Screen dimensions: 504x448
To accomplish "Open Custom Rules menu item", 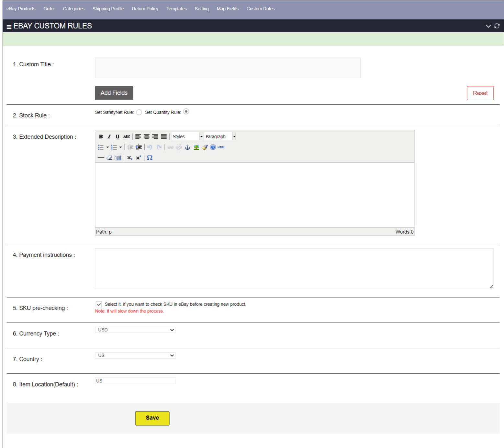I will pyautogui.click(x=261, y=9).
